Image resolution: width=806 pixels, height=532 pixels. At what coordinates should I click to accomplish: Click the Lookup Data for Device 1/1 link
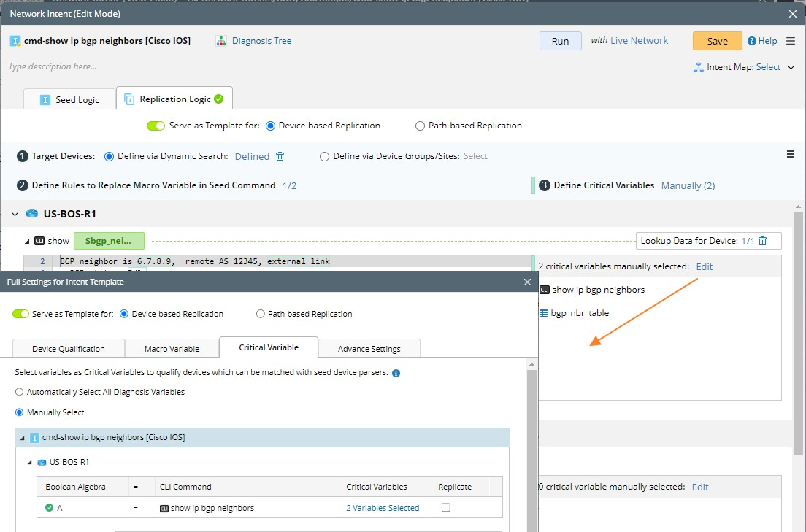coord(748,241)
